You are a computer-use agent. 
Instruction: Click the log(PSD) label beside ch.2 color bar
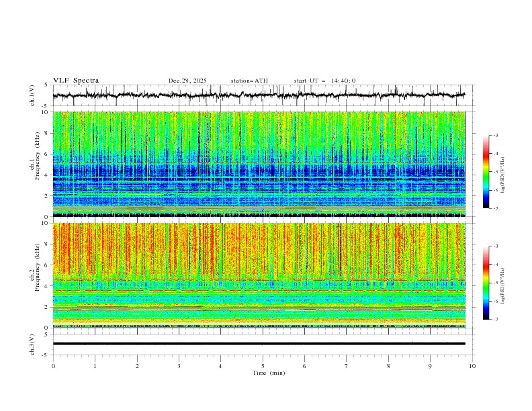503,286
